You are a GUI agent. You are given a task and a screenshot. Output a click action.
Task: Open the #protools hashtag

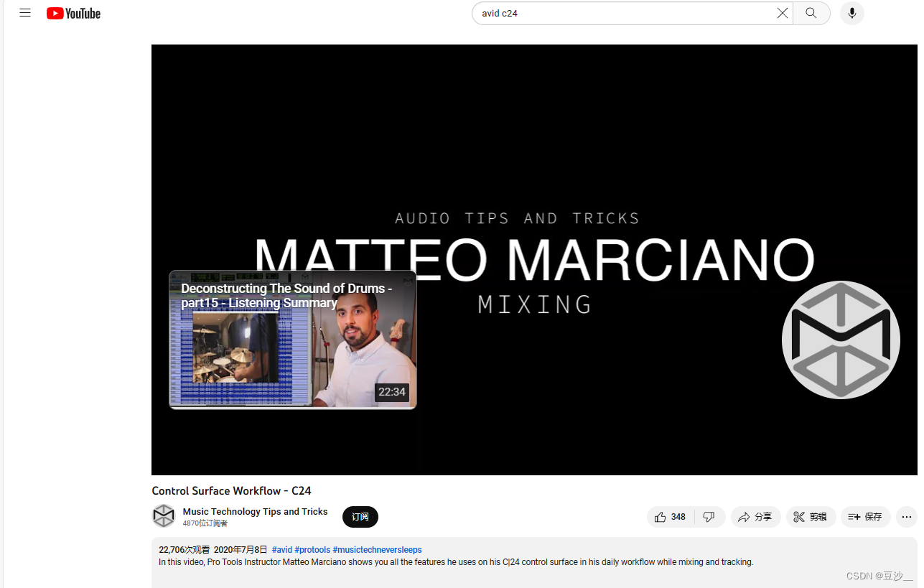point(312,550)
